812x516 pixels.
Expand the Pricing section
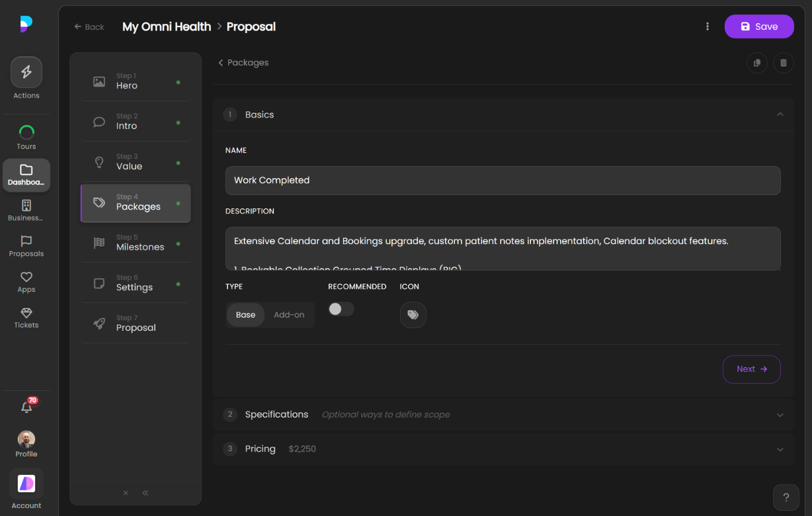click(x=780, y=449)
